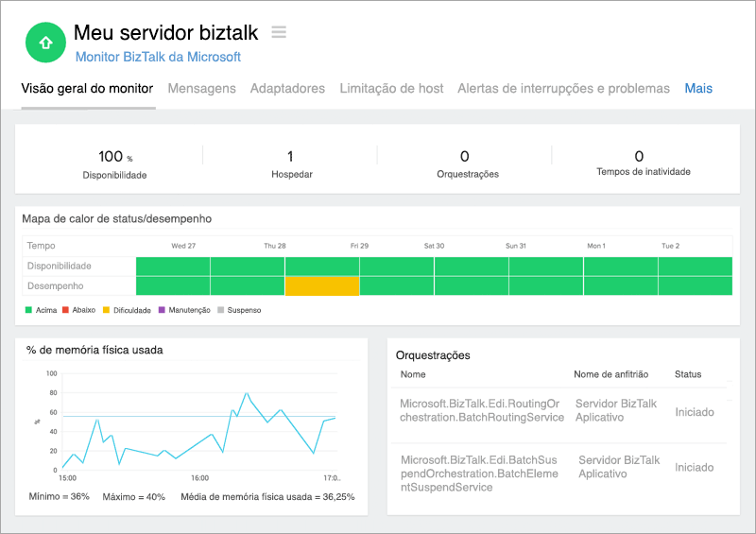Click the green up-arrow status icon

(45, 43)
